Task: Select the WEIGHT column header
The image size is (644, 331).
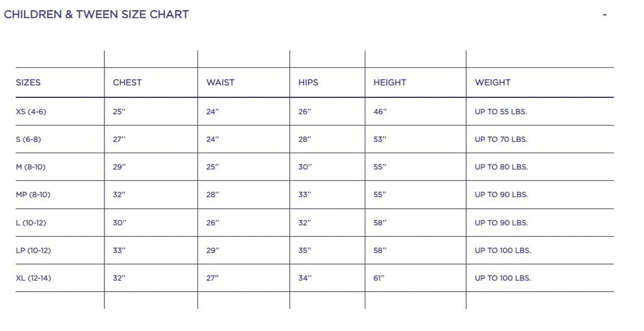Action: coord(492,82)
